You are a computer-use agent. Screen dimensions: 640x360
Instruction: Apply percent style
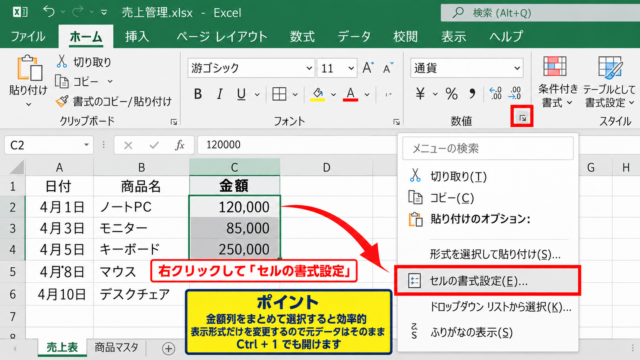coord(451,94)
